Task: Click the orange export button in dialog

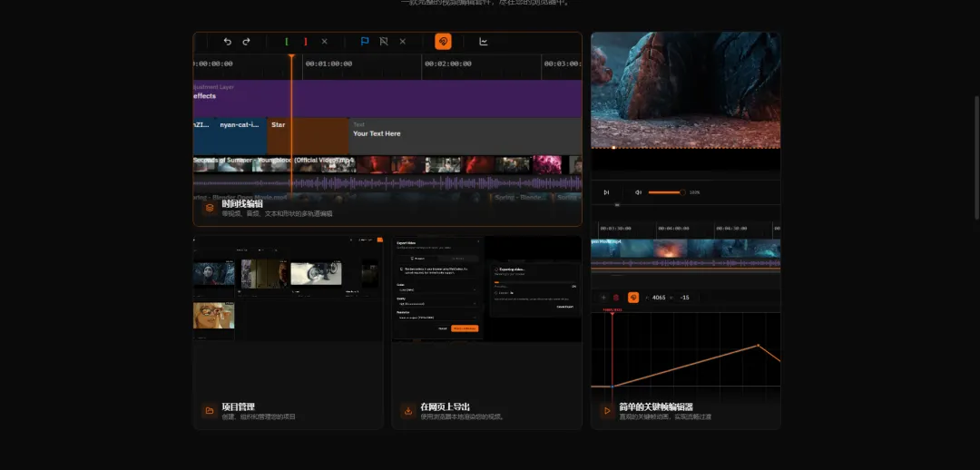Action: pyautogui.click(x=465, y=328)
